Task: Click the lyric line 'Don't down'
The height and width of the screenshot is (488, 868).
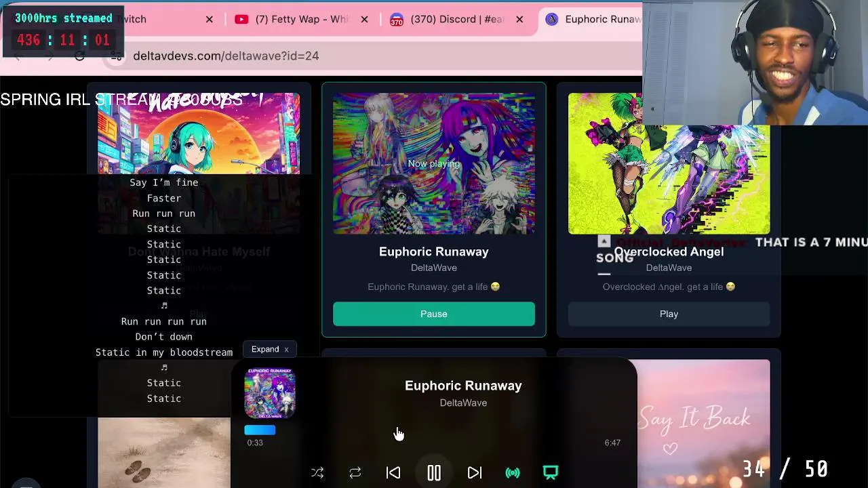Action: [164, 337]
